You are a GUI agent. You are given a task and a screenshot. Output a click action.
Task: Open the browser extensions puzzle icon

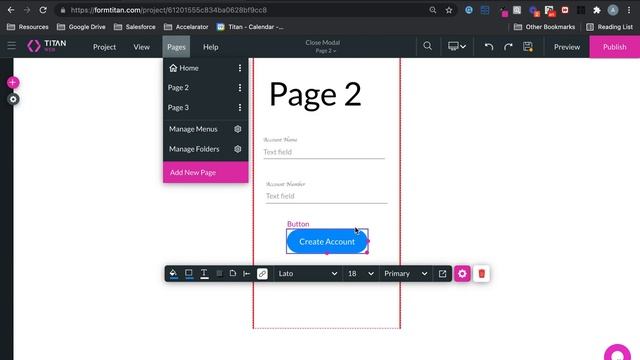tap(597, 10)
